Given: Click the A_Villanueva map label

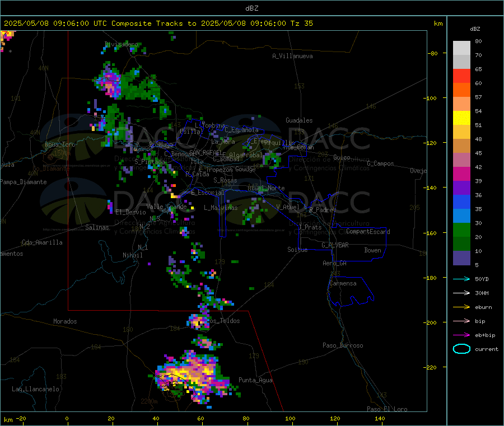Looking at the screenshot, I should (x=292, y=56).
